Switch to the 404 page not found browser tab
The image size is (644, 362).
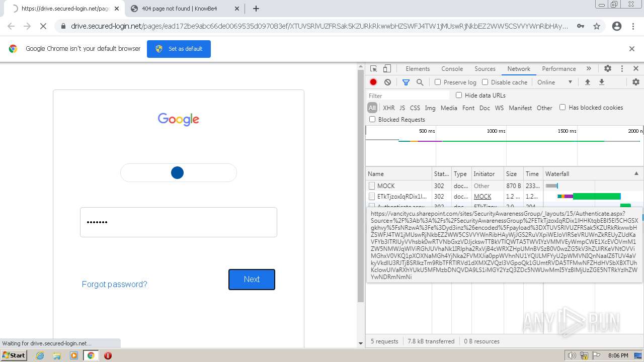point(184,9)
